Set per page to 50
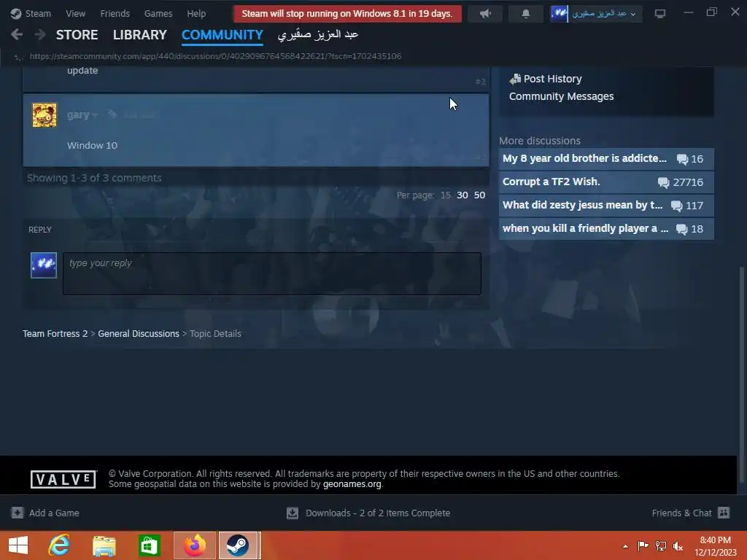The image size is (747, 560). coord(479,195)
